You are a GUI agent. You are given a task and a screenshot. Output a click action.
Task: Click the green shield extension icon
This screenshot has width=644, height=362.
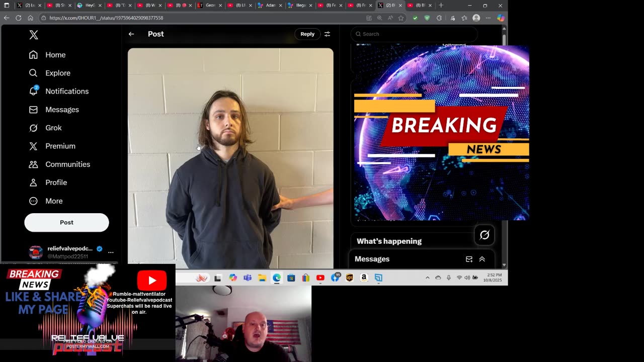427,18
